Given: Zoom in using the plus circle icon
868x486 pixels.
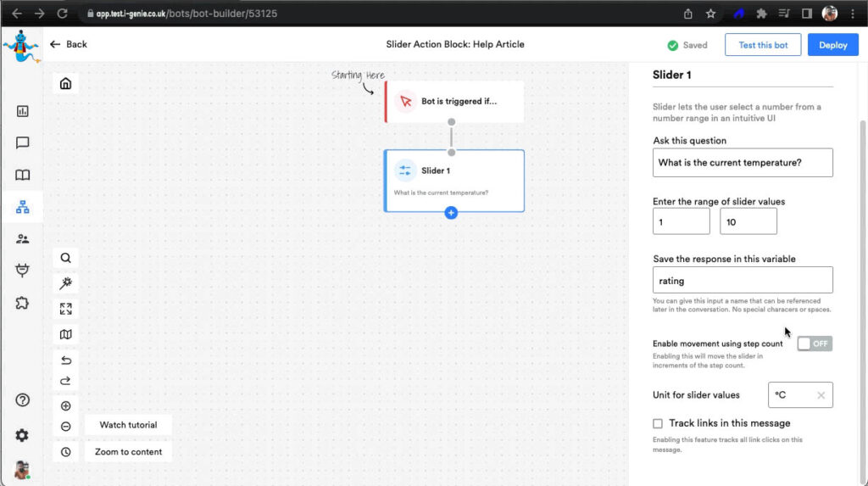Looking at the screenshot, I should point(65,406).
